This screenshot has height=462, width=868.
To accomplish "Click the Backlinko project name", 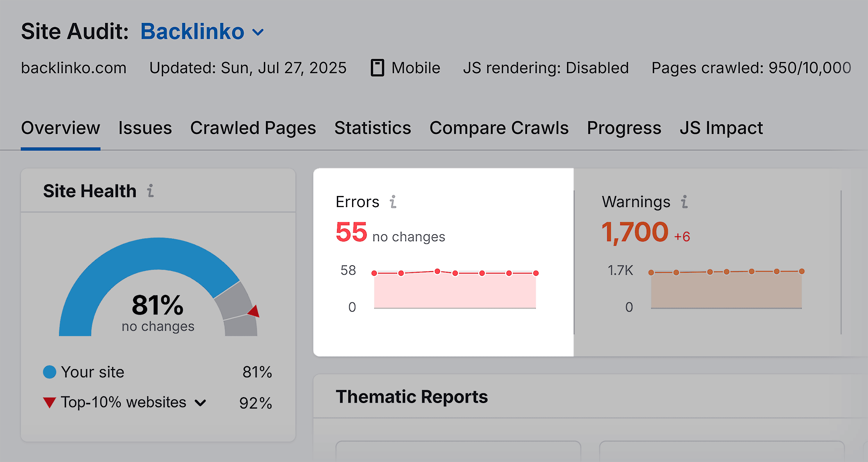I will point(192,32).
